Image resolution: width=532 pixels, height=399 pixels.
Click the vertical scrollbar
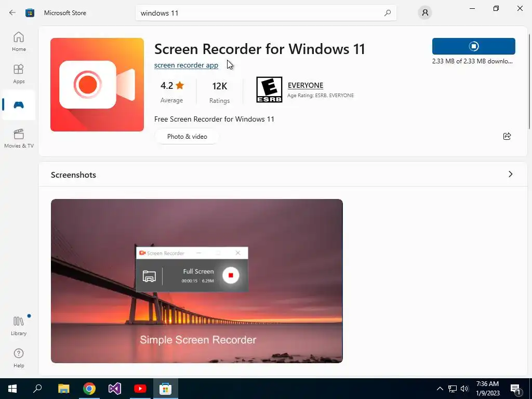tap(529, 82)
